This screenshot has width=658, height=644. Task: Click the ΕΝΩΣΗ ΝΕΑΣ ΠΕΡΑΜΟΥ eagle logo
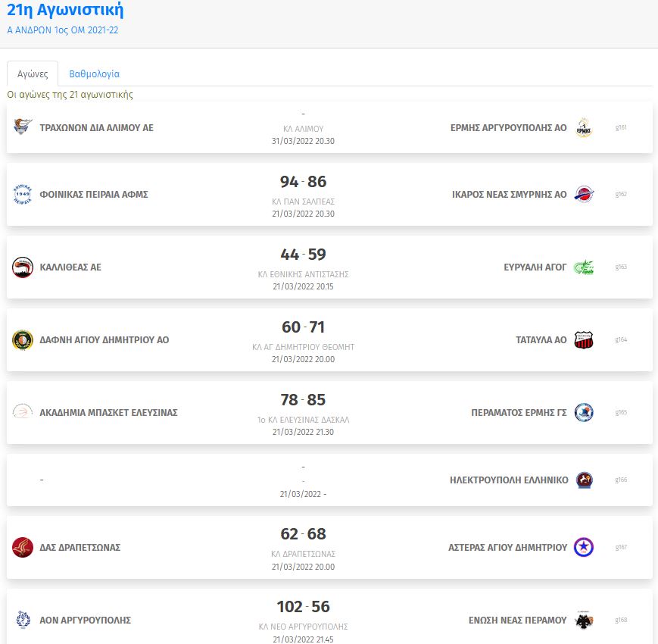[583, 620]
